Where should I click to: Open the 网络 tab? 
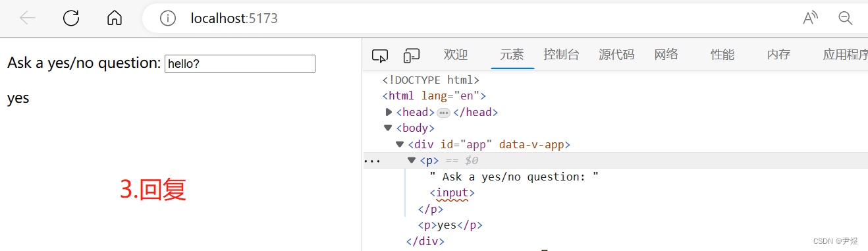[666, 55]
